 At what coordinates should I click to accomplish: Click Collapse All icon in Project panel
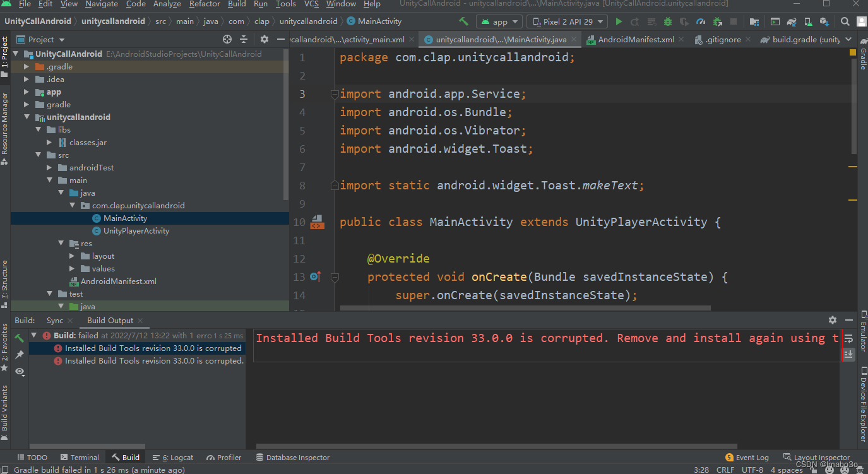244,39
